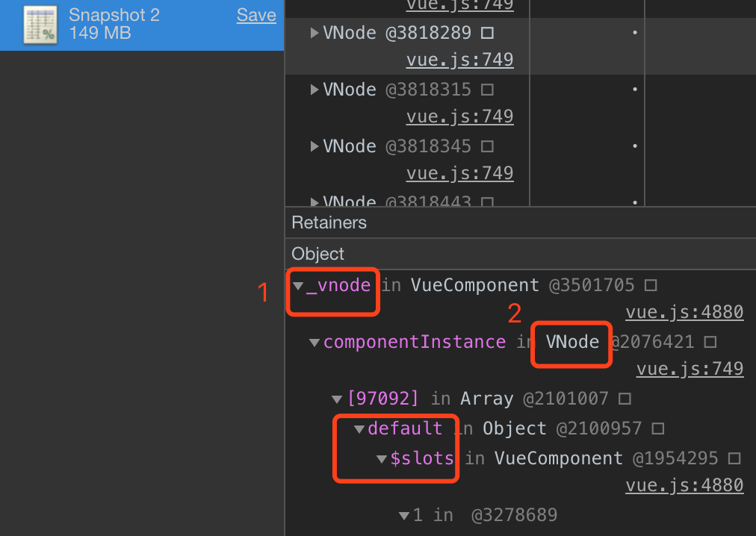Viewport: 756px width, 536px height.
Task: Click the square icon beside VueComponent @1954295
Action: point(734,458)
